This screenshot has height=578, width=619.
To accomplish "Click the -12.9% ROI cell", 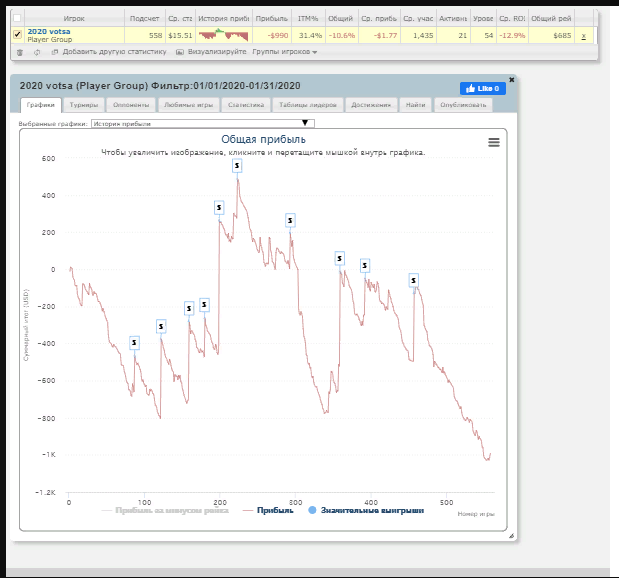I will click(512, 36).
